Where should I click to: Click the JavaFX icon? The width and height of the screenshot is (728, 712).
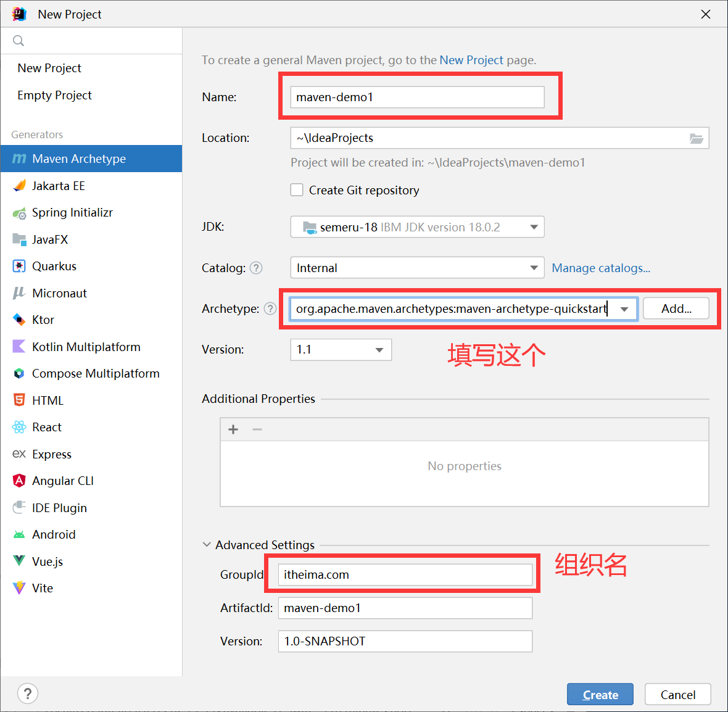(19, 239)
